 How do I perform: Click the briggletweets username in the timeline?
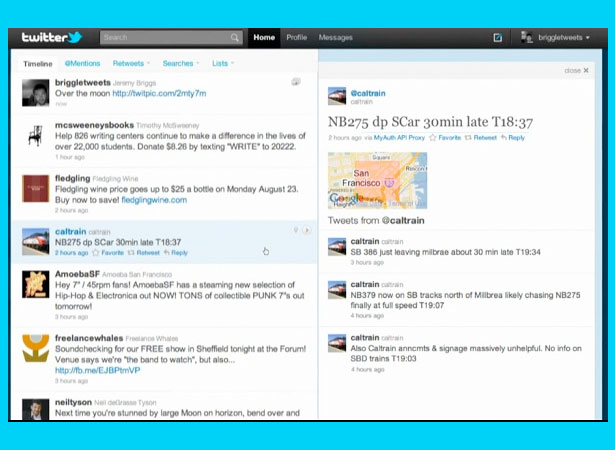(x=83, y=83)
